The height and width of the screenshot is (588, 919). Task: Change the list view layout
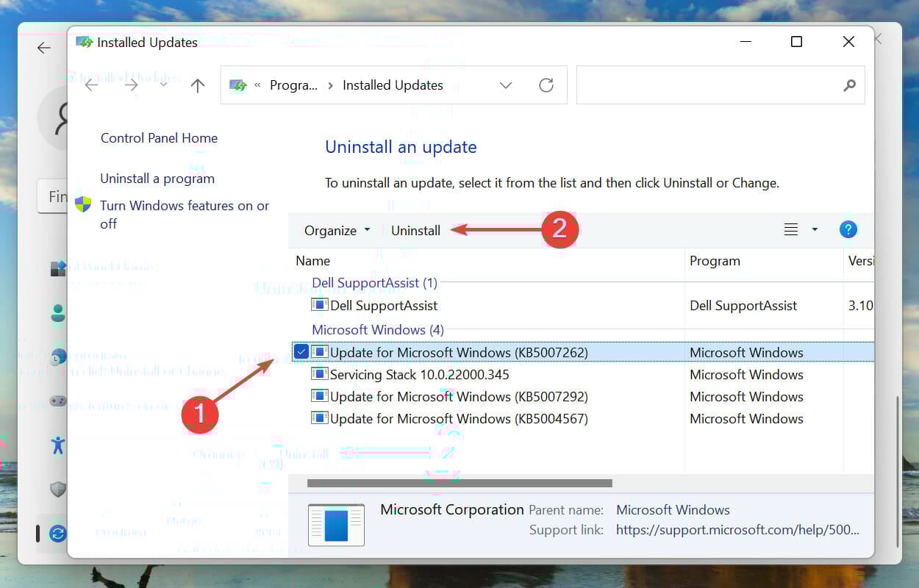(791, 230)
